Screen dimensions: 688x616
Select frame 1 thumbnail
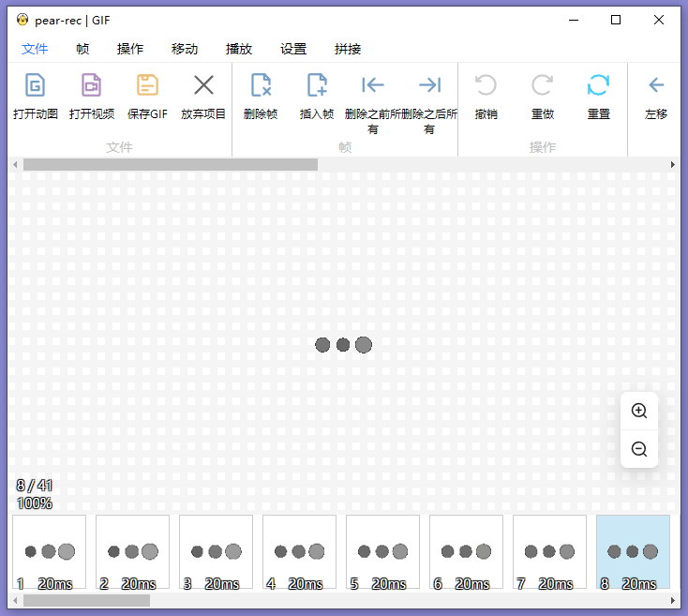click(49, 552)
